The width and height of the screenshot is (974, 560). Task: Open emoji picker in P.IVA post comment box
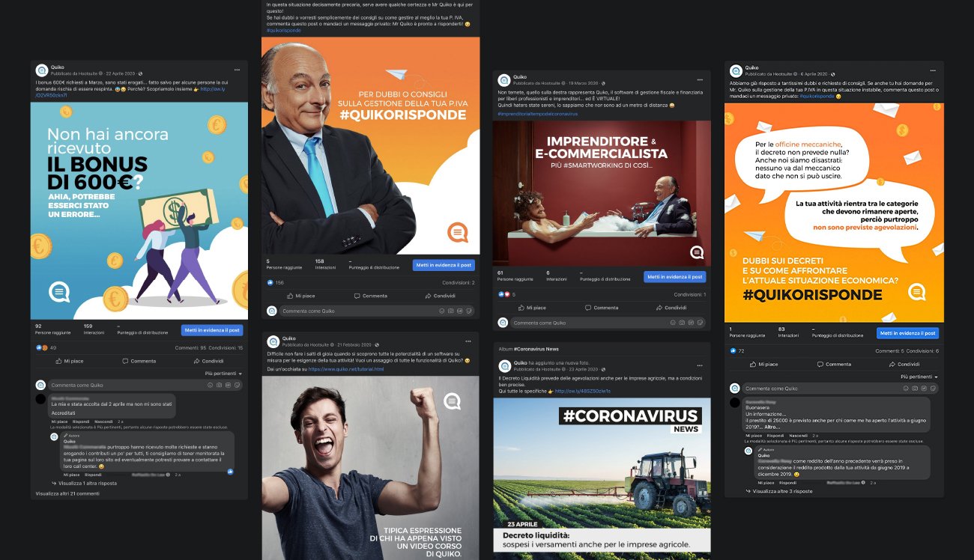tap(442, 311)
